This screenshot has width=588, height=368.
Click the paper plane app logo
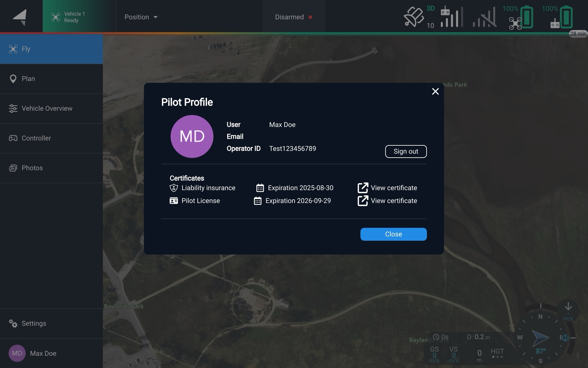21,17
